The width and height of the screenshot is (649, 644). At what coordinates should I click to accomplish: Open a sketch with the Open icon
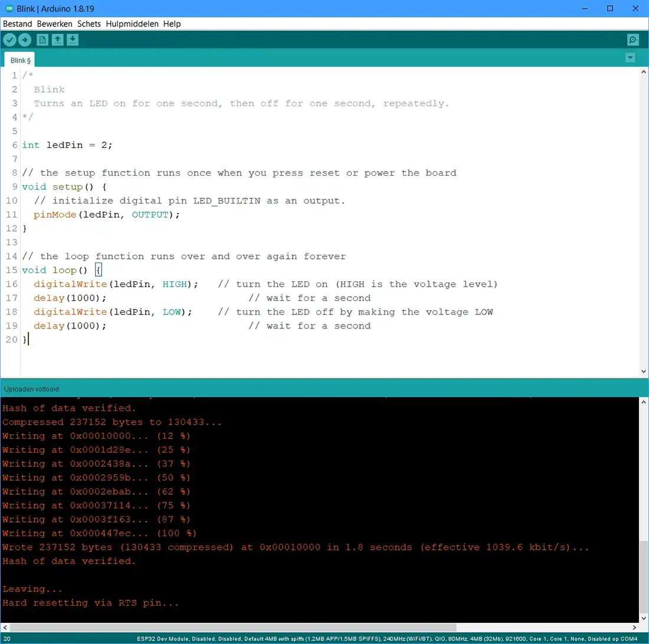57,40
